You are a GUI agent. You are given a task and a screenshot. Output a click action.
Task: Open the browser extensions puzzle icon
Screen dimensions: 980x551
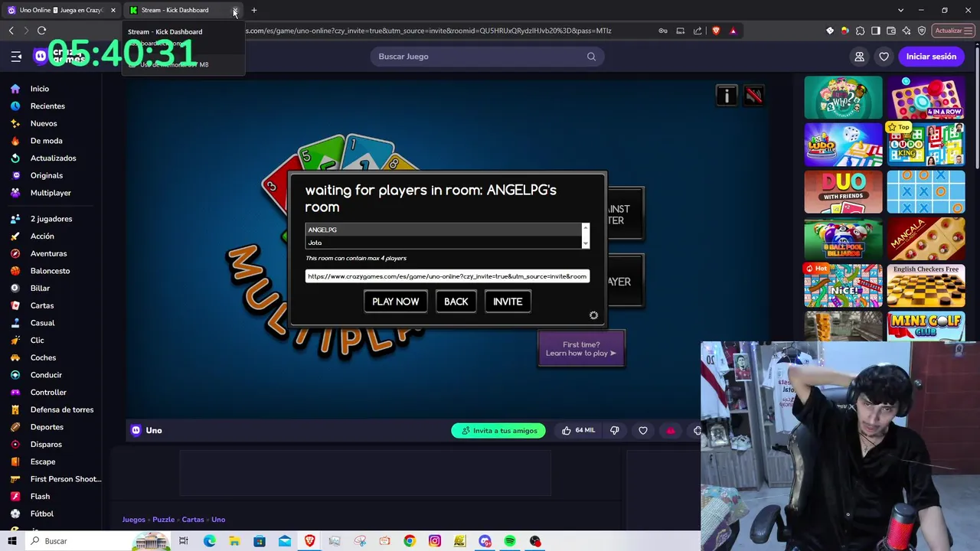coord(861,31)
